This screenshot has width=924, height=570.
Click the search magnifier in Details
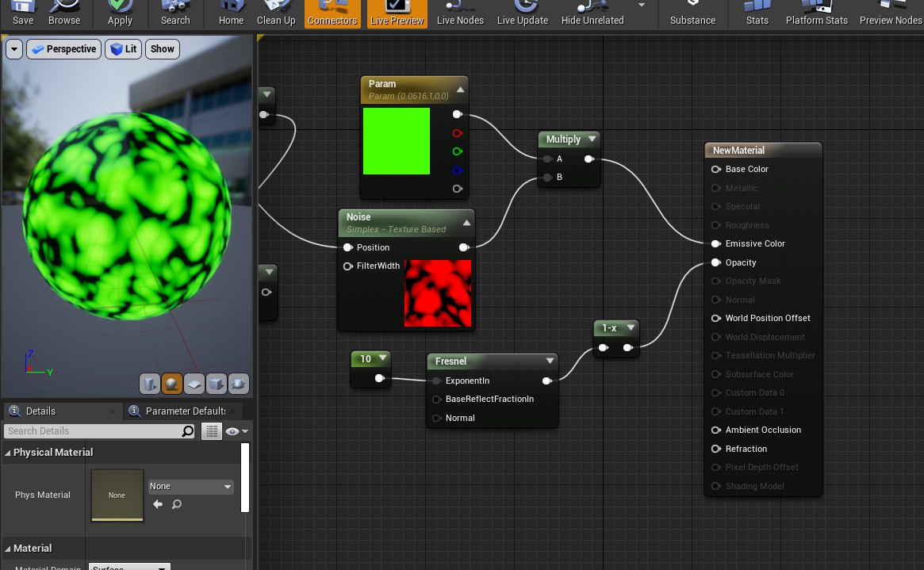coord(188,431)
